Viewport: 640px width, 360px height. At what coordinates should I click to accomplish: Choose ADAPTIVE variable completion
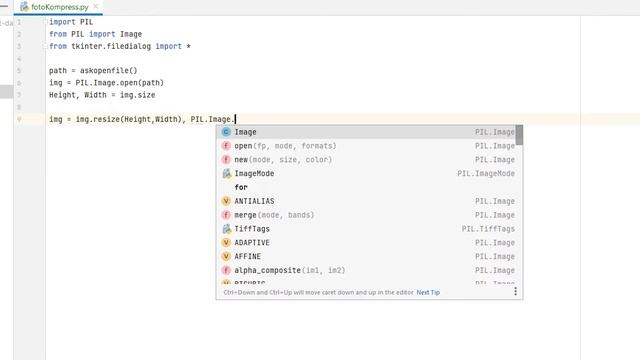(x=365, y=243)
